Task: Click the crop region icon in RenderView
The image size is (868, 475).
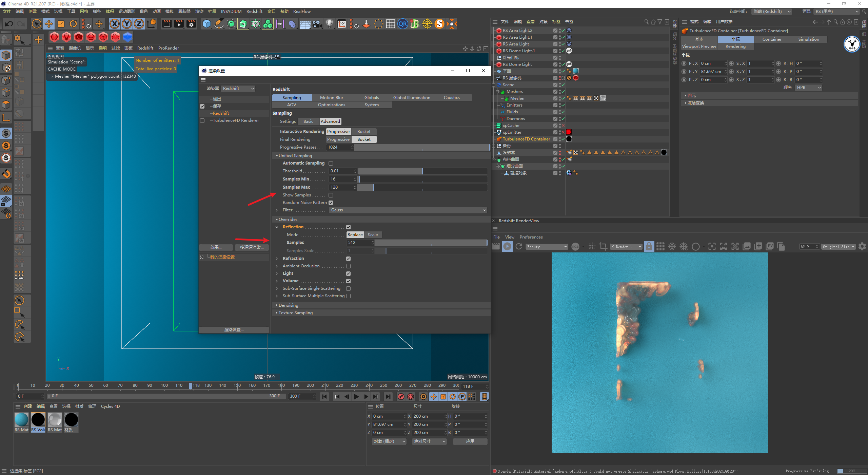Action: tap(603, 247)
